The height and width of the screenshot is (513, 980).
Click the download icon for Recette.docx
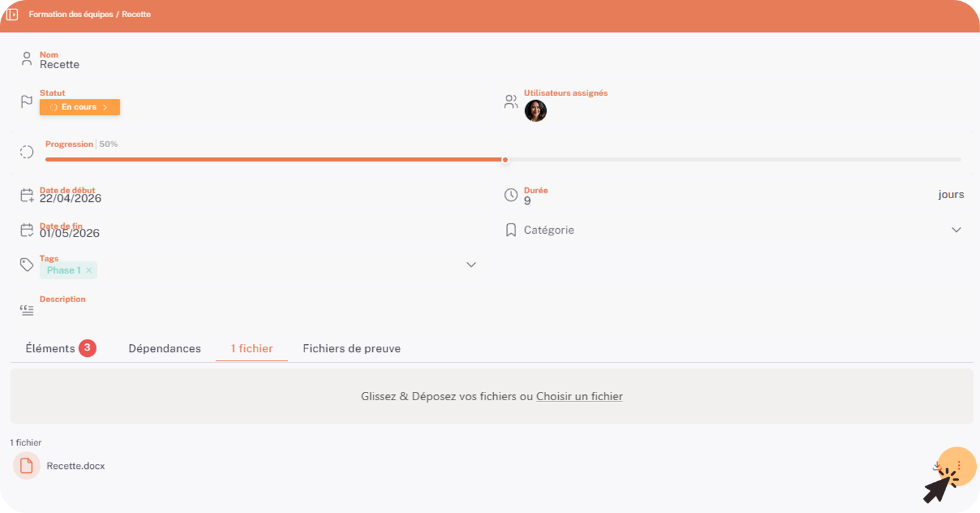click(937, 466)
